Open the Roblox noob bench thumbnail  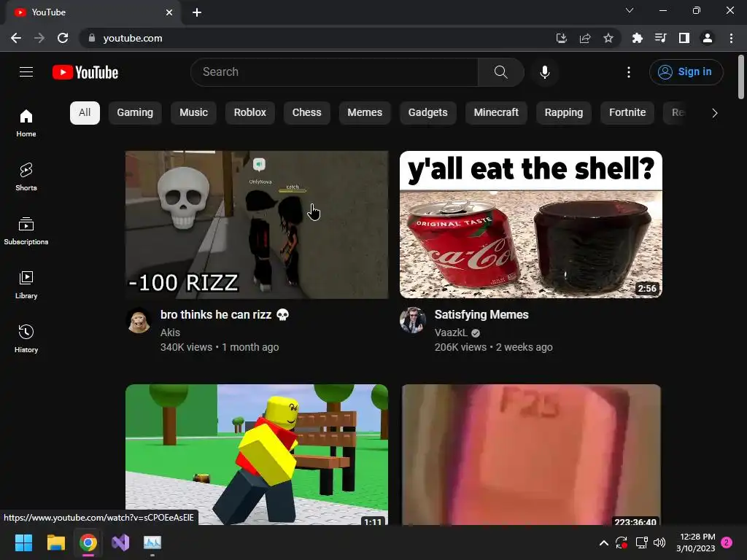coord(257,455)
